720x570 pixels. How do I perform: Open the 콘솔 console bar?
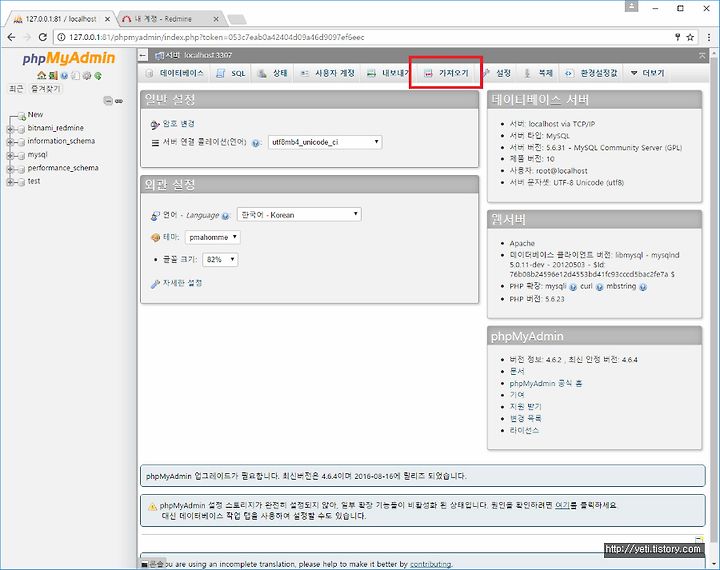coord(152,564)
